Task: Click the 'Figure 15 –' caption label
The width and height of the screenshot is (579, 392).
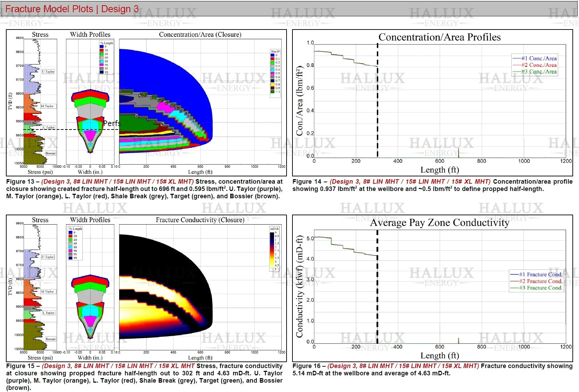Action: coord(23,366)
